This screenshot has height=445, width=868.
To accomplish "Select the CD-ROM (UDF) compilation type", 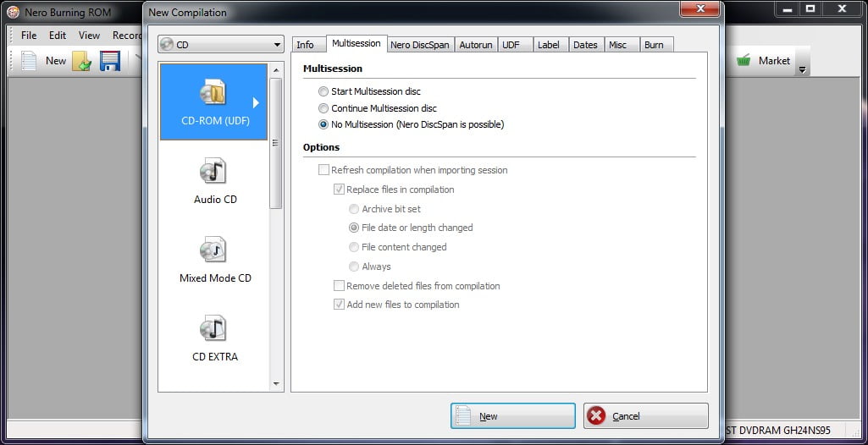I will pos(213,102).
